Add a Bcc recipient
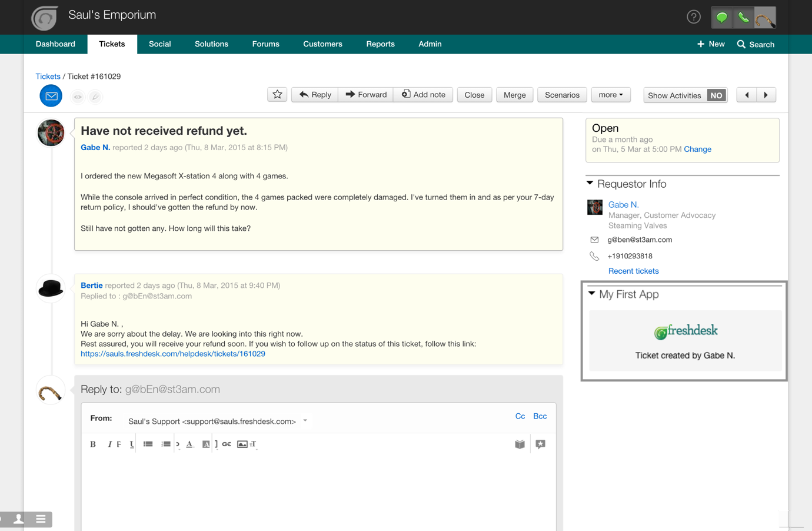Viewport: 812px width, 531px height. [540, 416]
